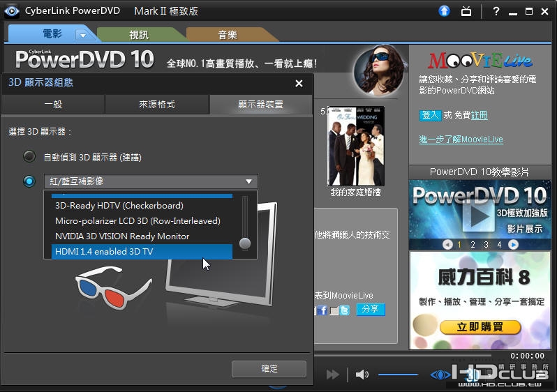Click the 登入 button
The image size is (557, 392).
(x=430, y=115)
